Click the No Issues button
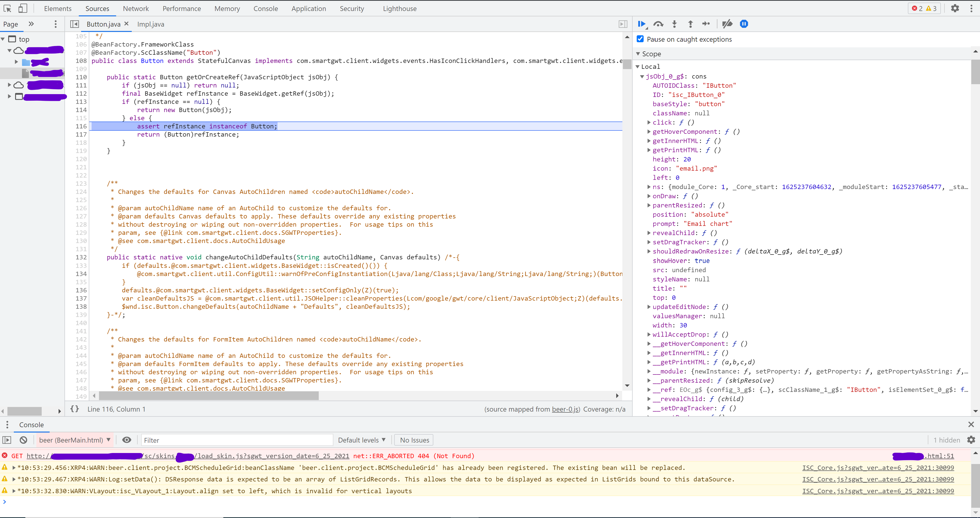The image size is (980, 518). 414,440
